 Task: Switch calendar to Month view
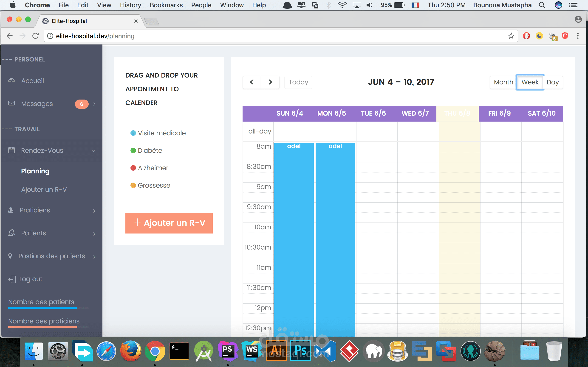tap(503, 82)
